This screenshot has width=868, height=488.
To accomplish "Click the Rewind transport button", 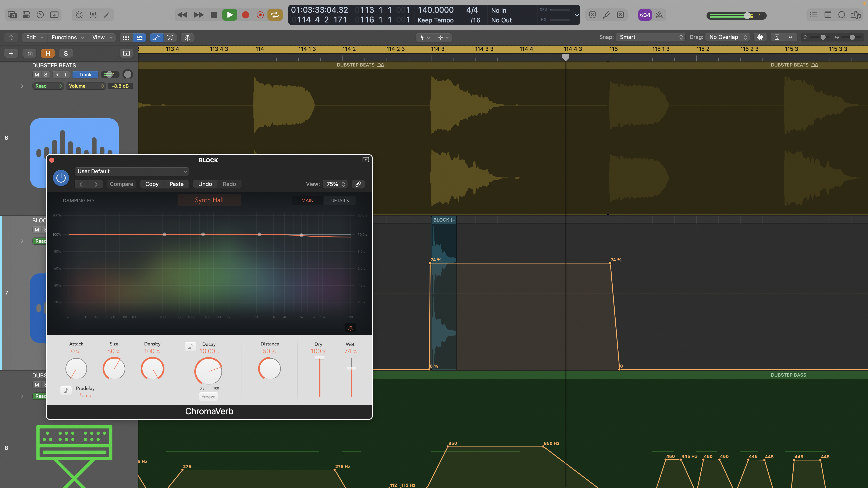I will [182, 15].
